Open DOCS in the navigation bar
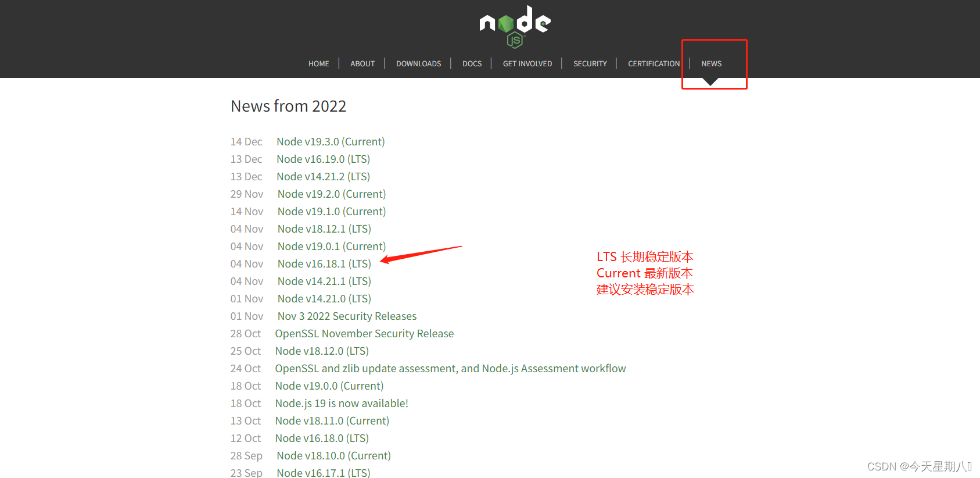The width and height of the screenshot is (980, 478). (x=472, y=64)
